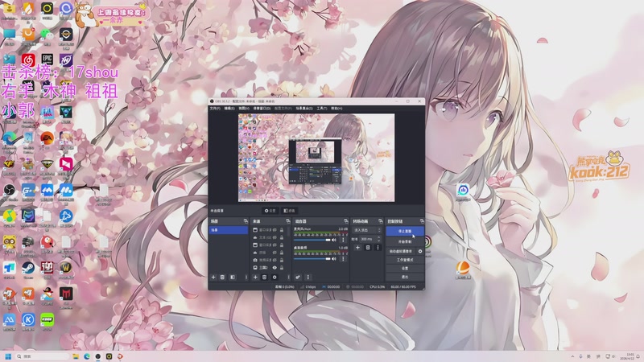Mute the Mic/Aux mixer channel

tap(334, 240)
